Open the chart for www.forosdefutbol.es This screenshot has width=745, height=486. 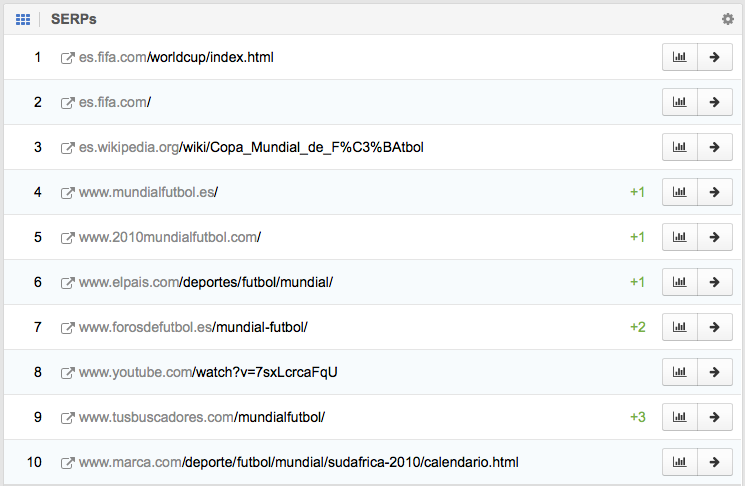679,327
